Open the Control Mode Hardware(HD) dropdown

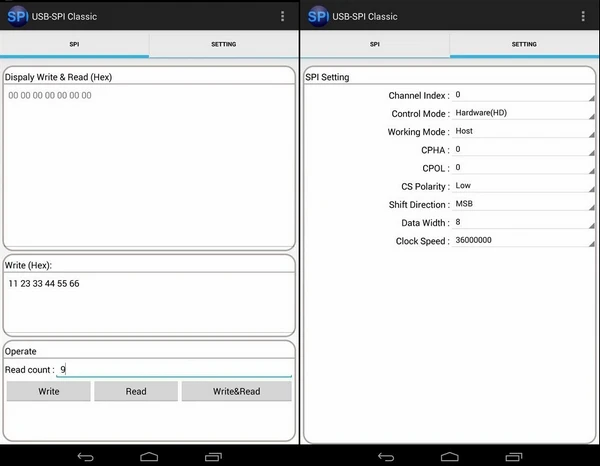point(523,113)
